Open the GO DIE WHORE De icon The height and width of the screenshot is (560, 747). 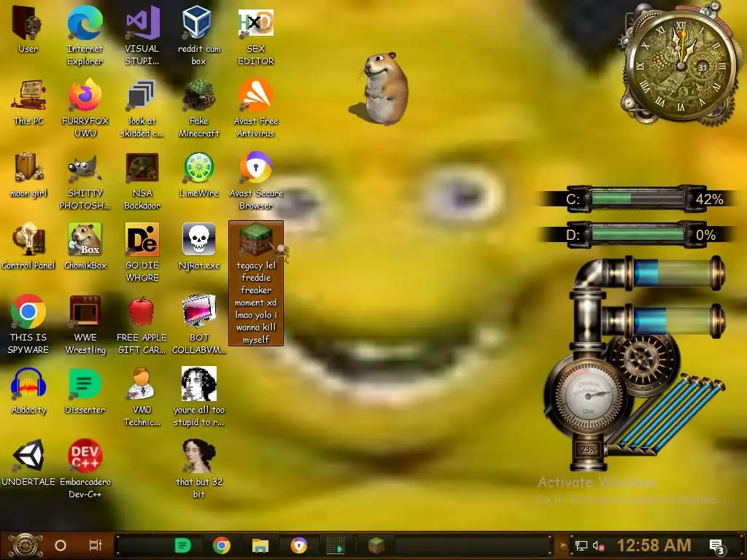click(142, 252)
